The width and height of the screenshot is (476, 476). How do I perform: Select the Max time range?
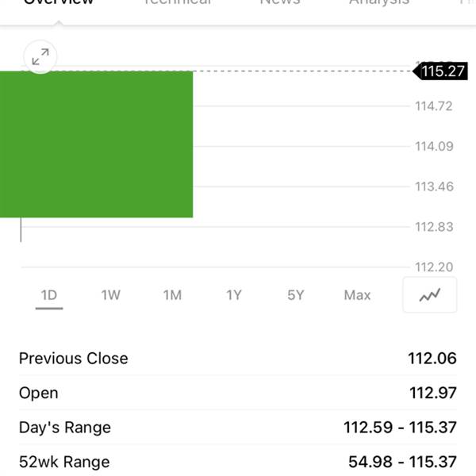point(357,295)
